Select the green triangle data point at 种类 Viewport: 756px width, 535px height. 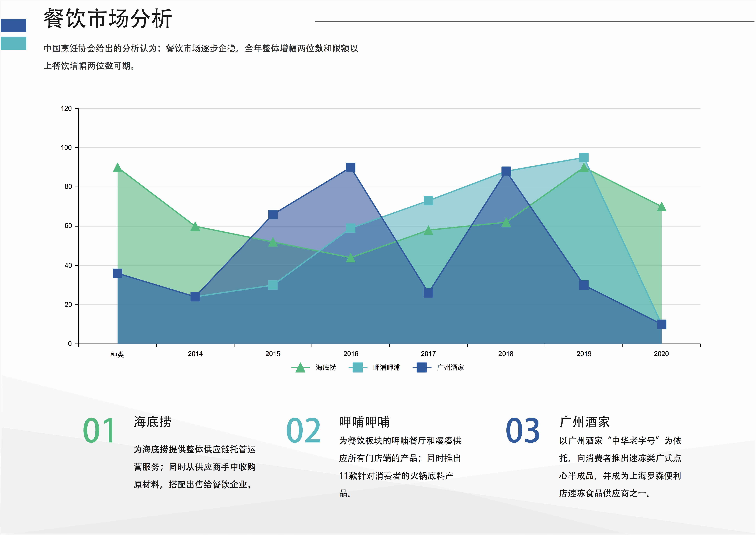tap(118, 168)
